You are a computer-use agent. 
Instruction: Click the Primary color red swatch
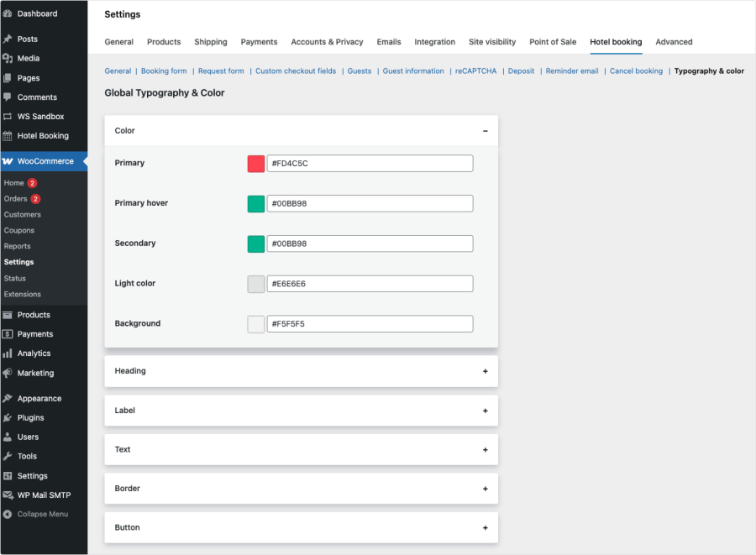pos(256,164)
